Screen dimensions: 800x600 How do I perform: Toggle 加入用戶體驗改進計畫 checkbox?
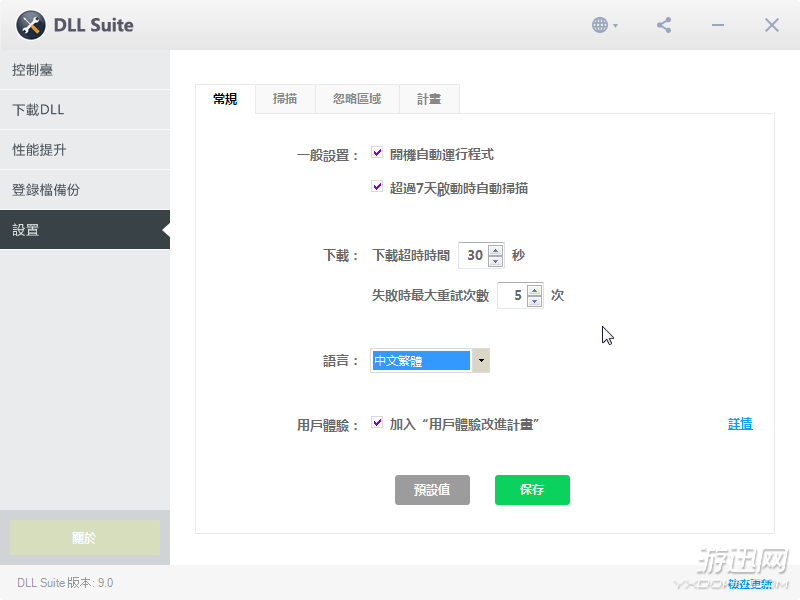[377, 422]
